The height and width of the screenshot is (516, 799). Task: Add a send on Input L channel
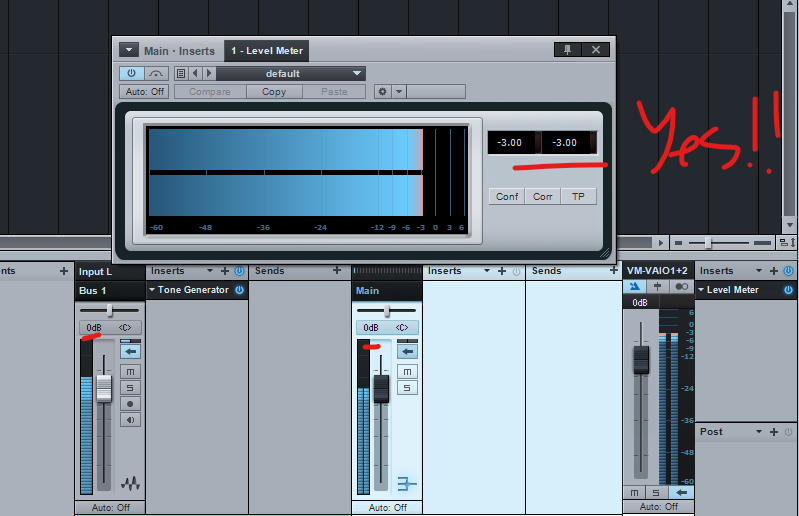pos(337,270)
